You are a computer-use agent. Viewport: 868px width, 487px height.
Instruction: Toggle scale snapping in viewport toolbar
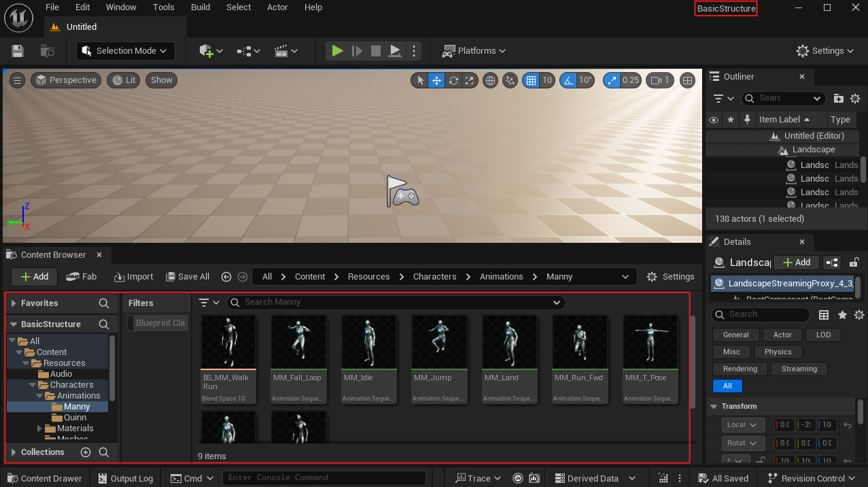pyautogui.click(x=612, y=80)
